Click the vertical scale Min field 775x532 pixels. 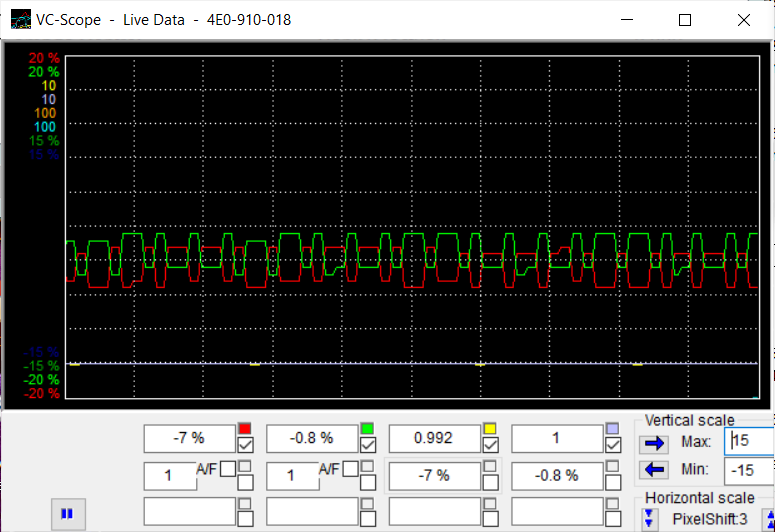point(748,470)
